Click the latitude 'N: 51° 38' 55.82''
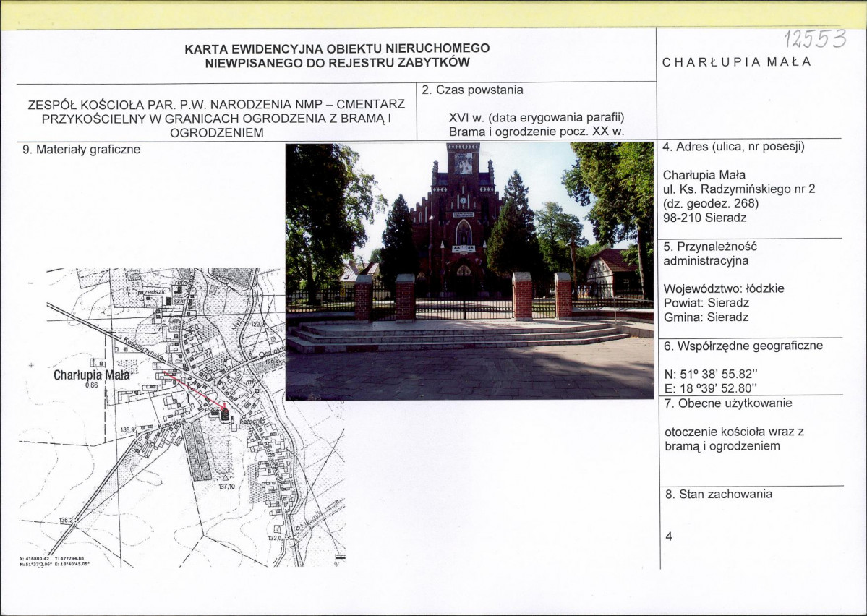The image size is (867, 616). coord(711,375)
